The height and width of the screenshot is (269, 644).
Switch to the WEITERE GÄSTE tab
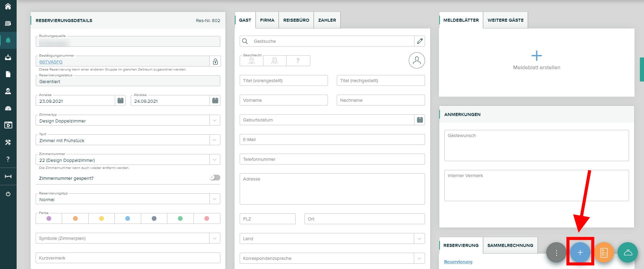coord(505,20)
